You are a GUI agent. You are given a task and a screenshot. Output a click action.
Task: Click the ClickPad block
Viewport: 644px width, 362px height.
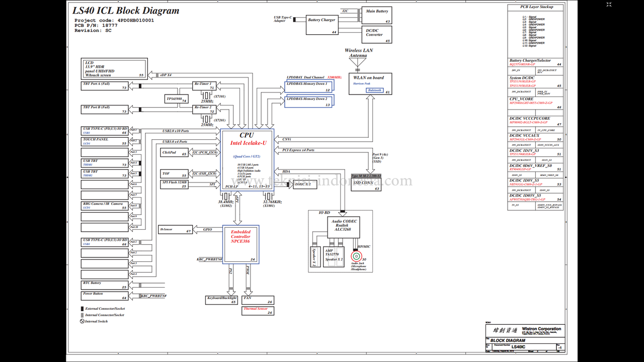coord(175,152)
